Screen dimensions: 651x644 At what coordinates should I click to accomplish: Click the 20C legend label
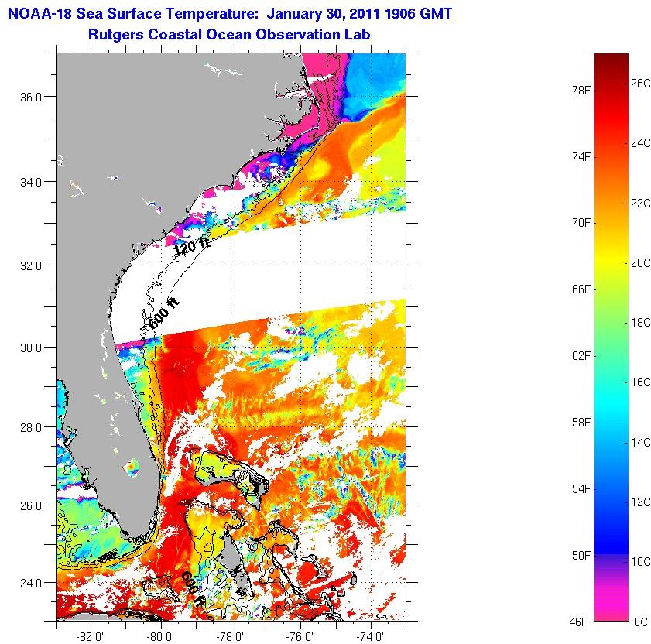pyautogui.click(x=641, y=263)
